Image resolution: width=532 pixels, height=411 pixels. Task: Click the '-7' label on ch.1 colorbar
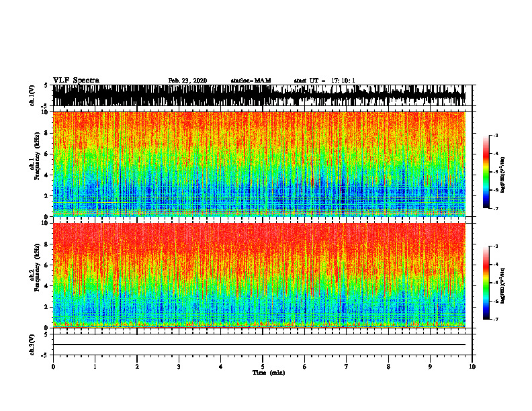pyautogui.click(x=496, y=208)
